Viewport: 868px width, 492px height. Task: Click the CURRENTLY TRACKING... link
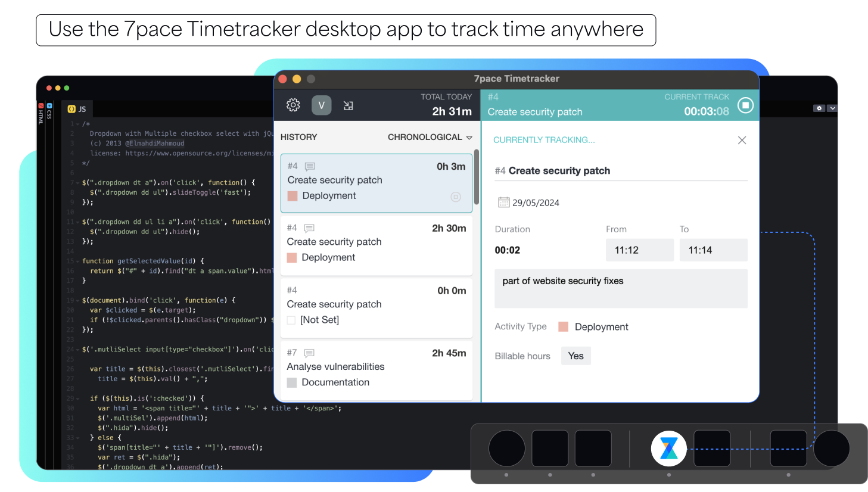544,139
